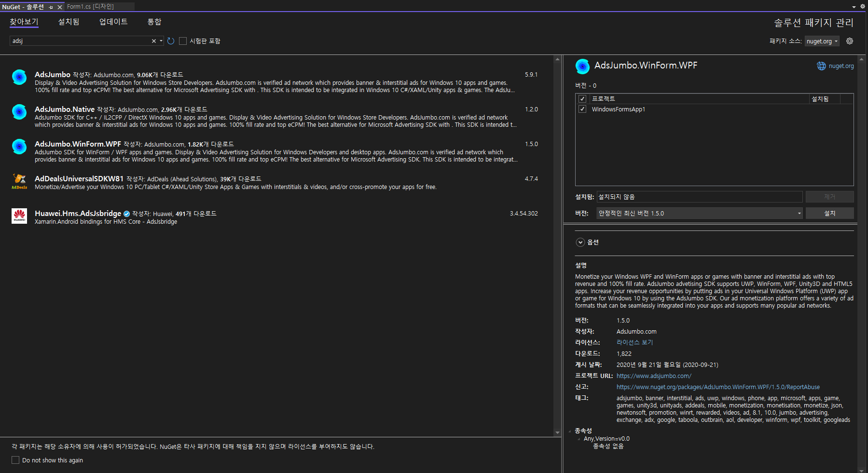
Task: Close the NuGet solution tab
Action: point(60,7)
